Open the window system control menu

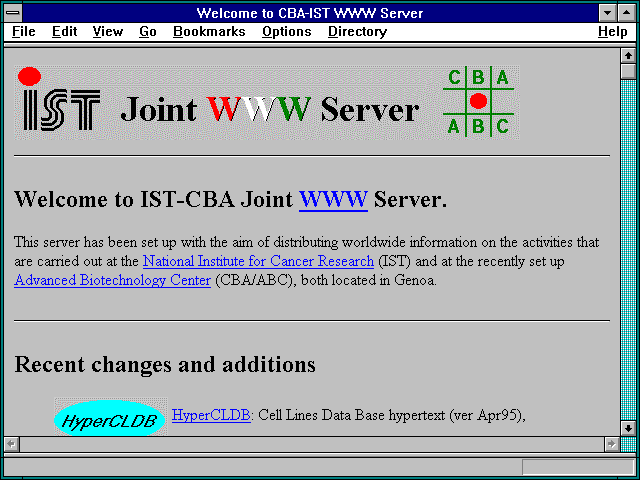click(13, 13)
